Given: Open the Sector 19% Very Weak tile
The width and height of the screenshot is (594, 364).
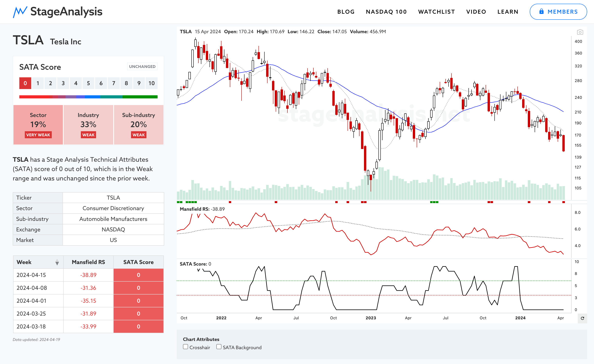Looking at the screenshot, I should point(38,125).
